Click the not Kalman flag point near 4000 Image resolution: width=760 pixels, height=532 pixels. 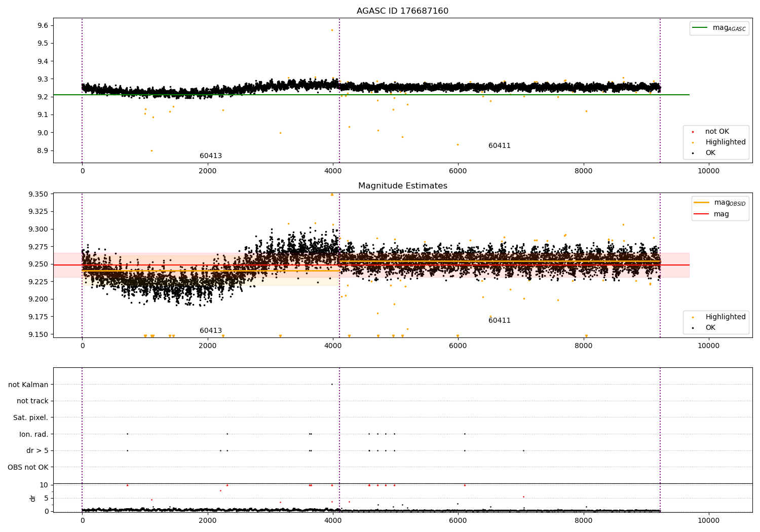point(332,384)
